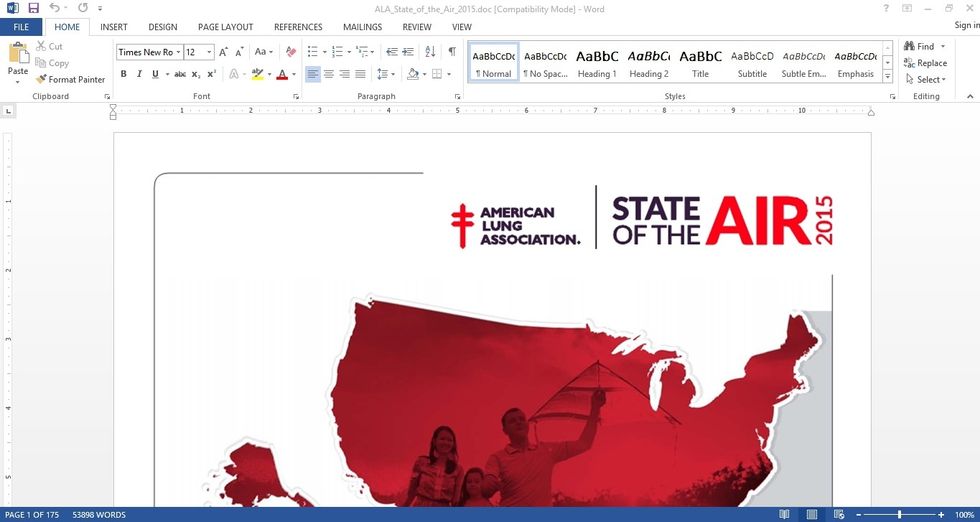Click Increase Indent icon
Viewport: 980px width, 522px height.
point(408,52)
